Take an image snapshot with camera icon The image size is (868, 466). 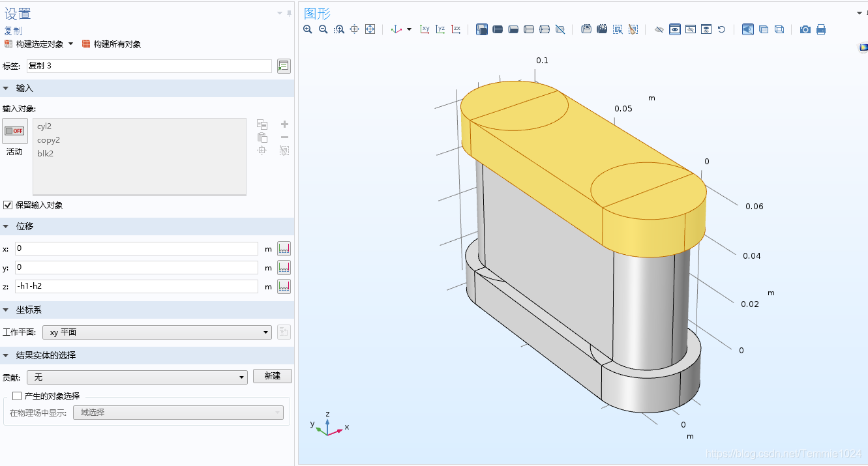point(805,29)
